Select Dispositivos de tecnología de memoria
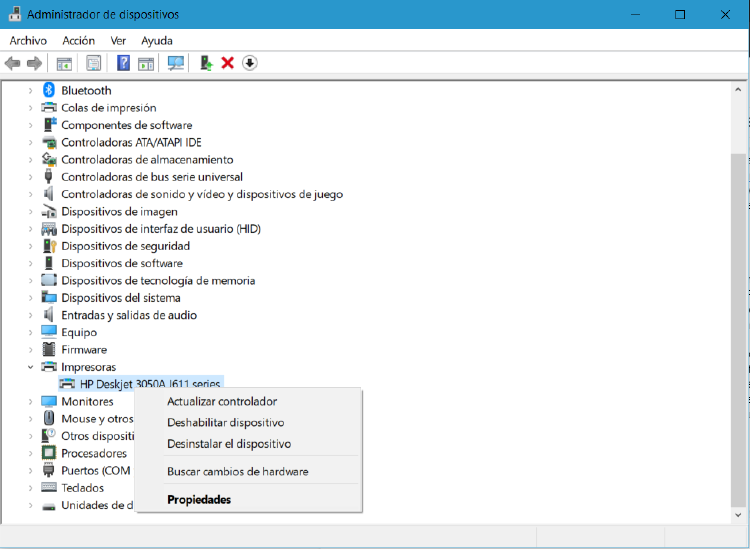Image resolution: width=750 pixels, height=549 pixels. [158, 280]
